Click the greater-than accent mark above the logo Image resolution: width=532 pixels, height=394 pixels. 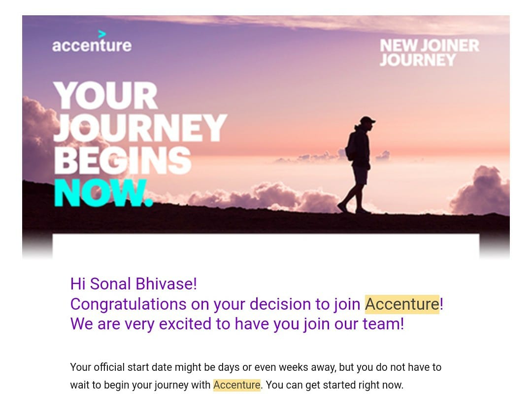pyautogui.click(x=102, y=34)
